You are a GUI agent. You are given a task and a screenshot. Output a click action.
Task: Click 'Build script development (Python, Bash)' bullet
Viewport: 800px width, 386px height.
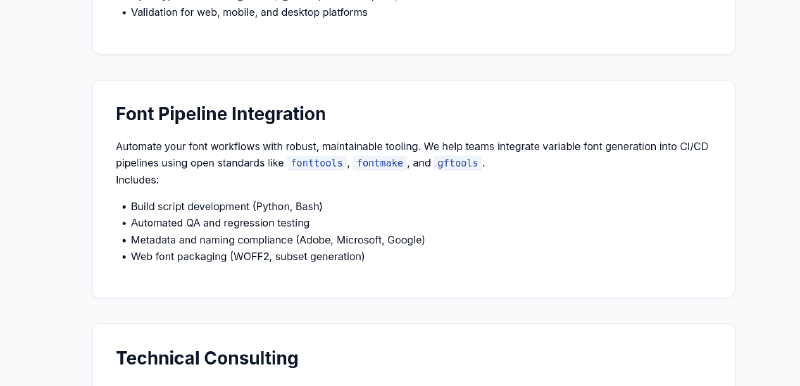click(x=227, y=207)
